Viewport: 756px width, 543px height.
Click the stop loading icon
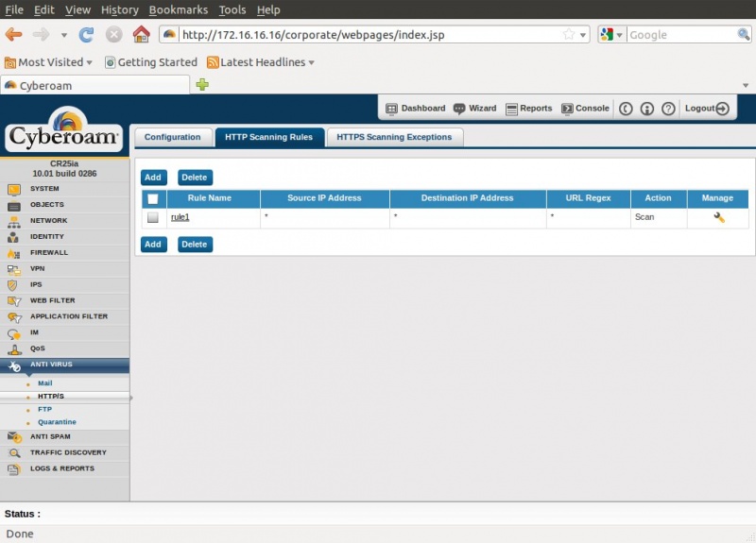pos(113,35)
